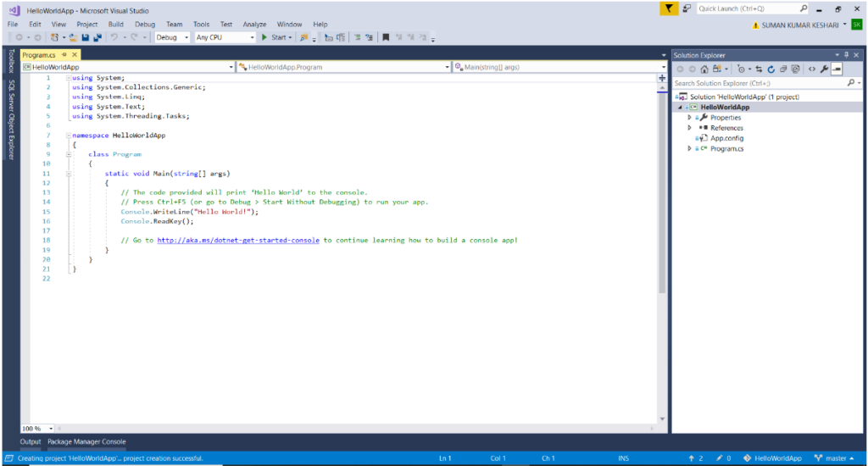
Task: Toggle auto-hide pin on Solution Explorer
Action: pyautogui.click(x=847, y=55)
